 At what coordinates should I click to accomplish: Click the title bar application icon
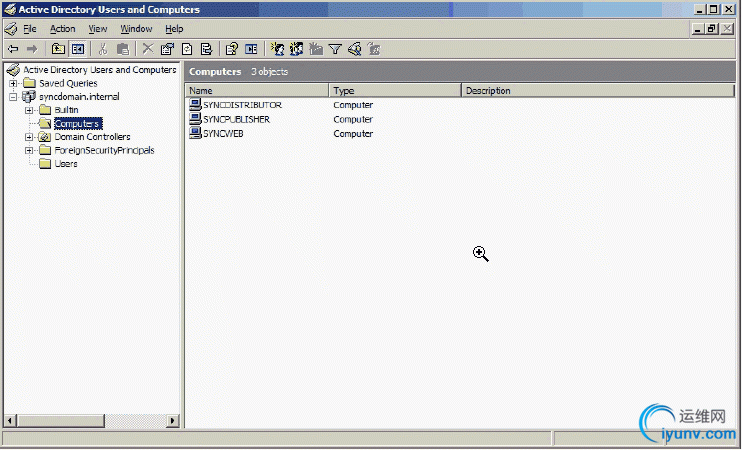pos(10,9)
